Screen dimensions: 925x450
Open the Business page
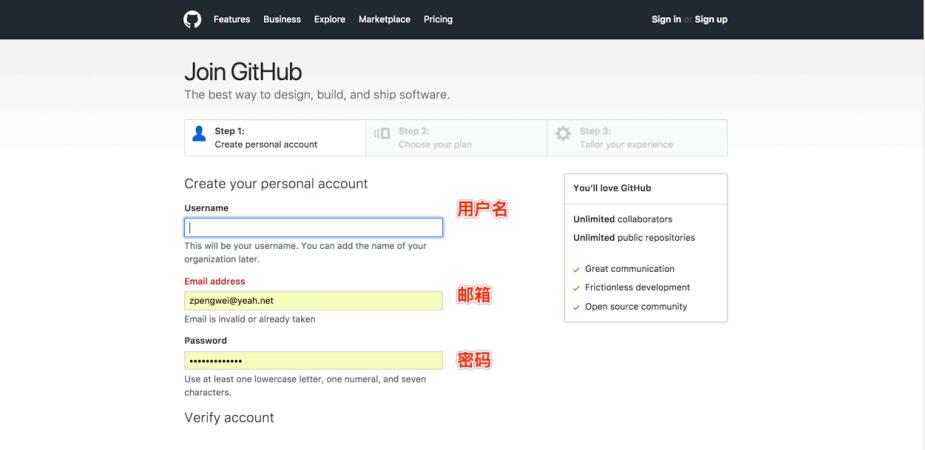tap(282, 19)
